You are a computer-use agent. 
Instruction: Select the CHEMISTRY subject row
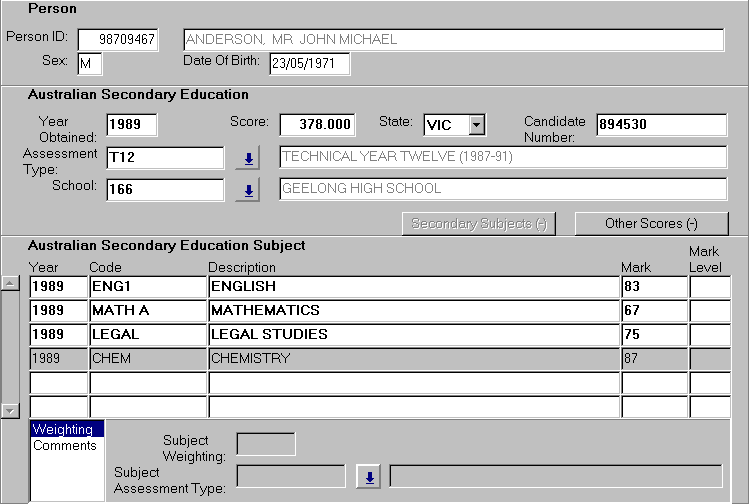[x=413, y=358]
